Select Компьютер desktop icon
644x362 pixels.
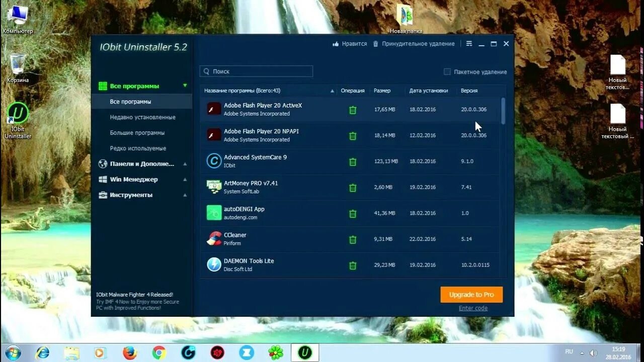[x=18, y=20]
